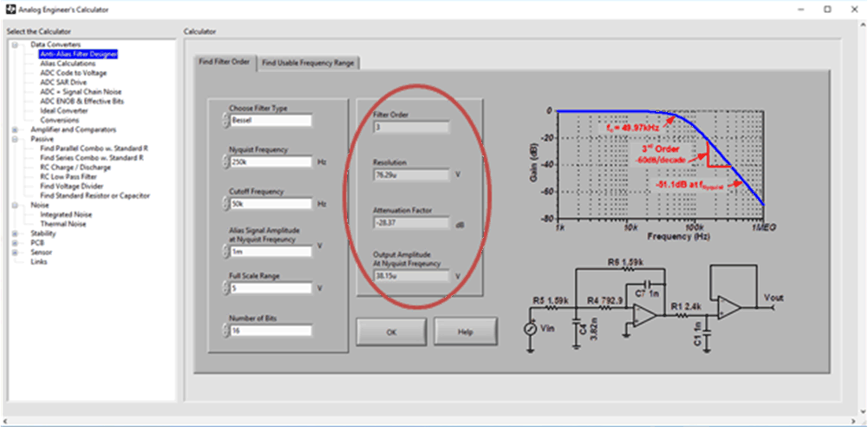This screenshot has width=868, height=427.
Task: Click the Links item in the tree
Action: [x=39, y=261]
